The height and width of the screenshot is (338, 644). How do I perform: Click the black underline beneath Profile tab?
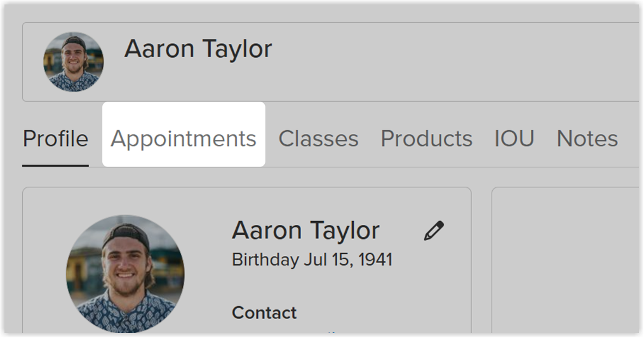55,165
